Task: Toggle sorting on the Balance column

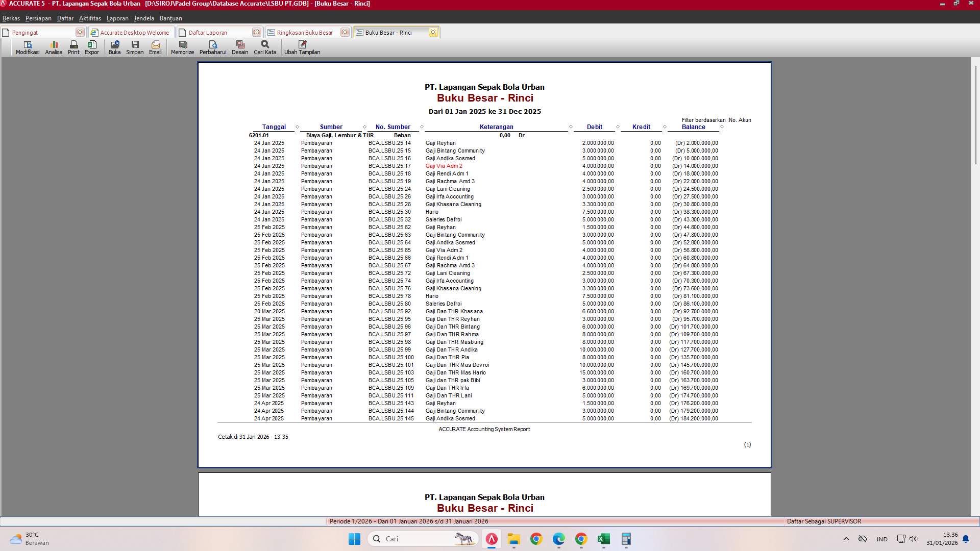Action: 693,127
